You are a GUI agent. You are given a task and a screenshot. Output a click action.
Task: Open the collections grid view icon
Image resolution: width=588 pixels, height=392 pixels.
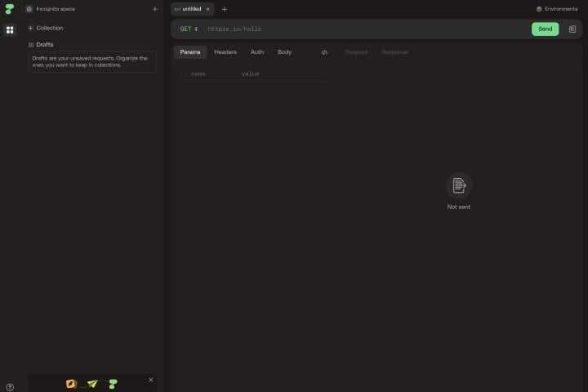[10, 30]
